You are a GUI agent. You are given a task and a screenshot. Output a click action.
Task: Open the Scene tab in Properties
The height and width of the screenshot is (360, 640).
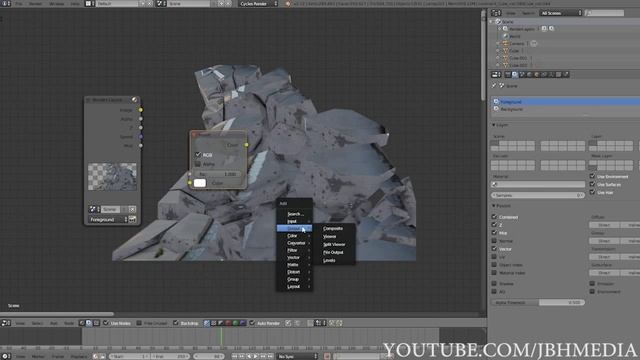click(522, 74)
